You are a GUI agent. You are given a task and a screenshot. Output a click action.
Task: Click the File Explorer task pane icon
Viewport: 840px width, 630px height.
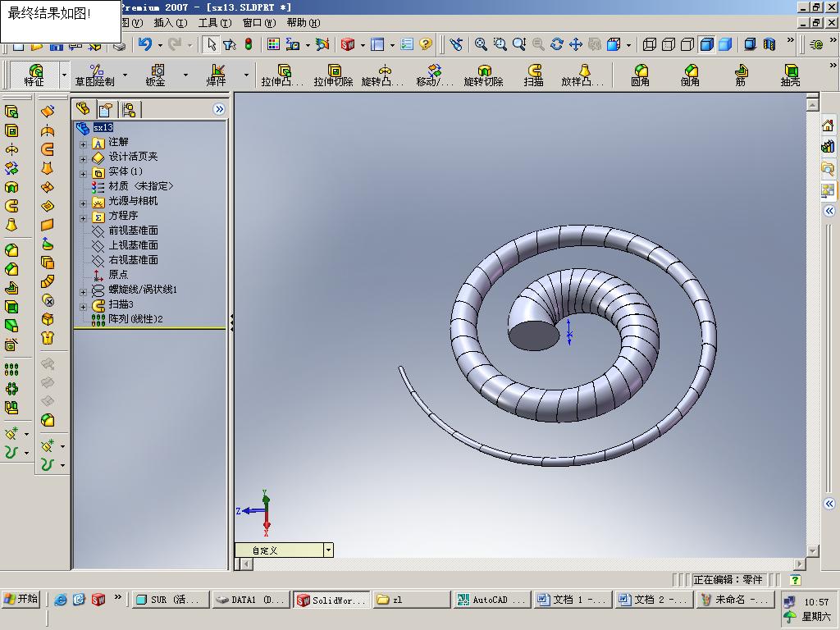click(x=828, y=169)
